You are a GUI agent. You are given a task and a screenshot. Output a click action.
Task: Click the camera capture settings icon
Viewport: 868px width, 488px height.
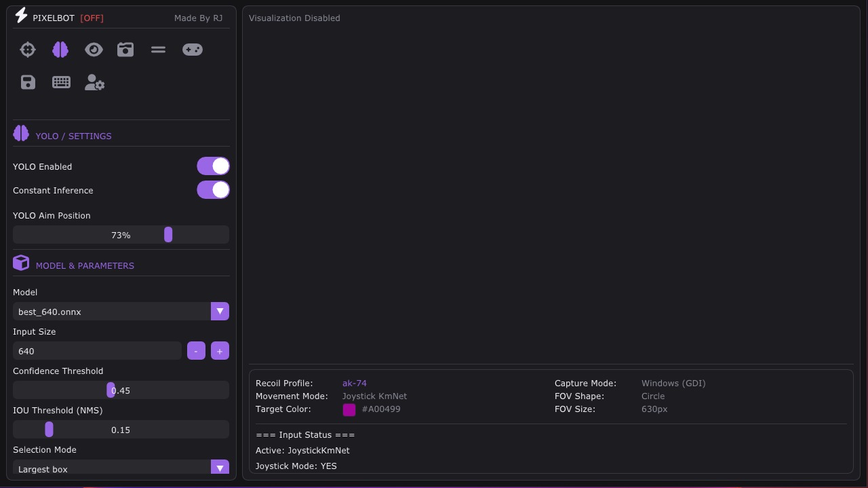(x=125, y=50)
